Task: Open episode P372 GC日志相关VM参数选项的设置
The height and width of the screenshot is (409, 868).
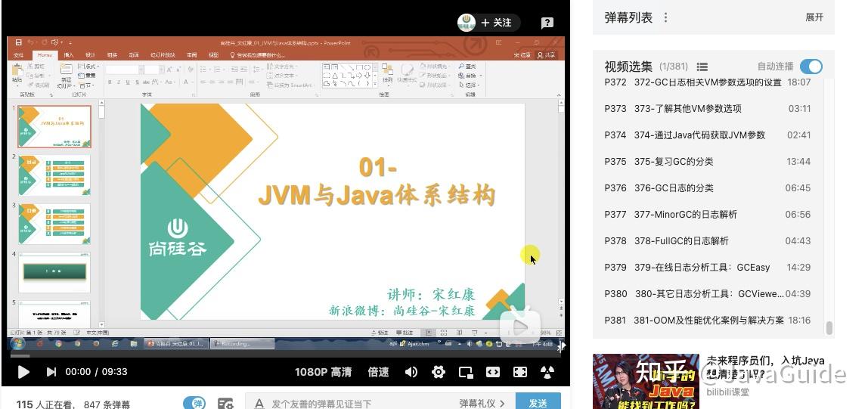Action: [708, 82]
